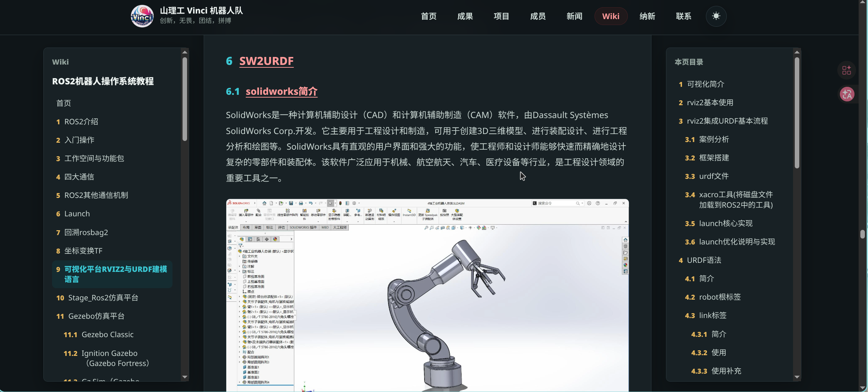Open sidebar chapter 2 入门操作
The height and width of the screenshot is (392, 868).
112,140
